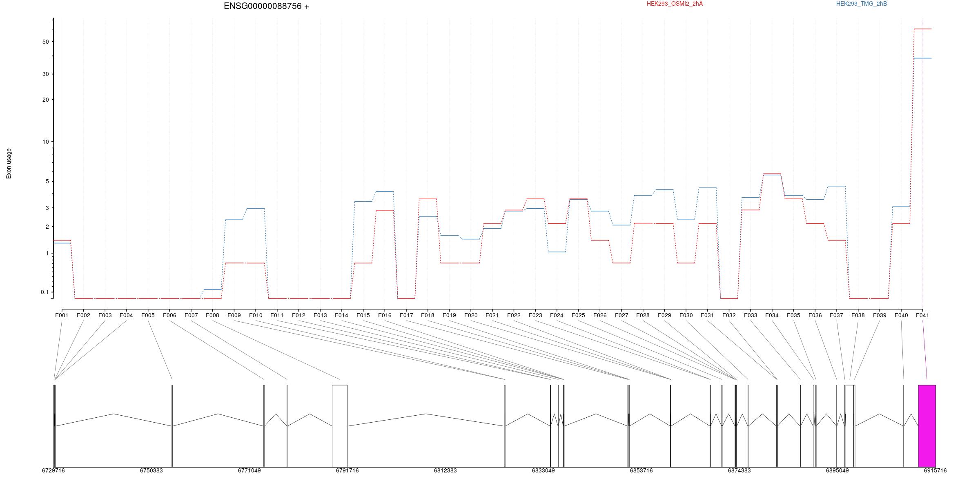
Task: Click exon label E010
Action: coord(256,315)
